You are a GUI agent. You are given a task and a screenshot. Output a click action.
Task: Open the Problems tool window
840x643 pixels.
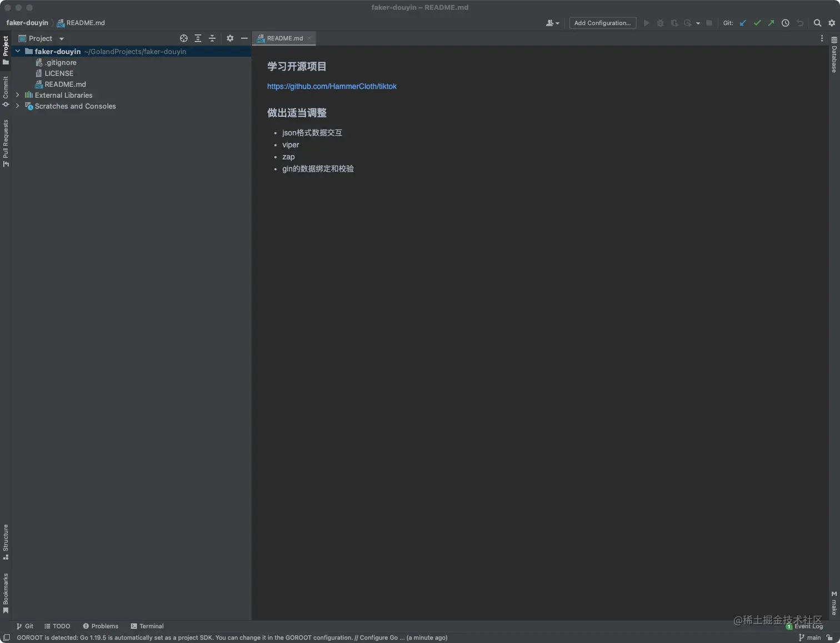(101, 626)
